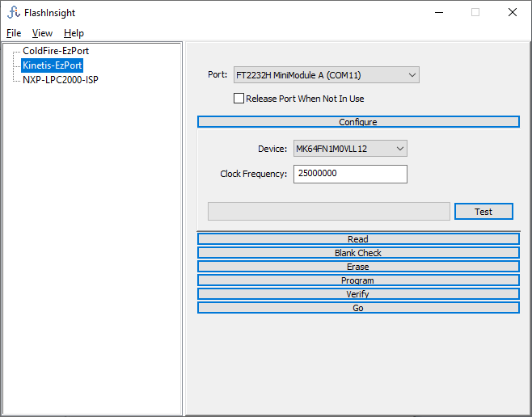The width and height of the screenshot is (532, 417).
Task: Collapse the Configure section
Action: [358, 122]
